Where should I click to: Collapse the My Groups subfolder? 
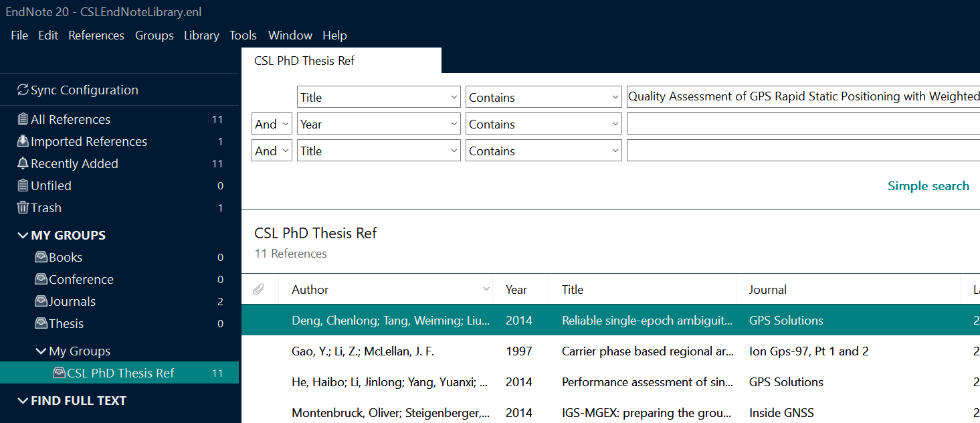tap(41, 351)
